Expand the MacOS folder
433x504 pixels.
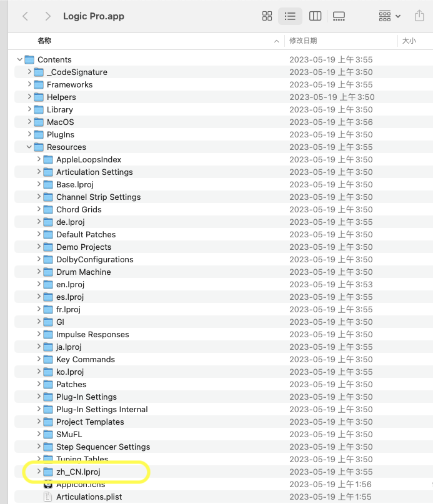(x=29, y=122)
